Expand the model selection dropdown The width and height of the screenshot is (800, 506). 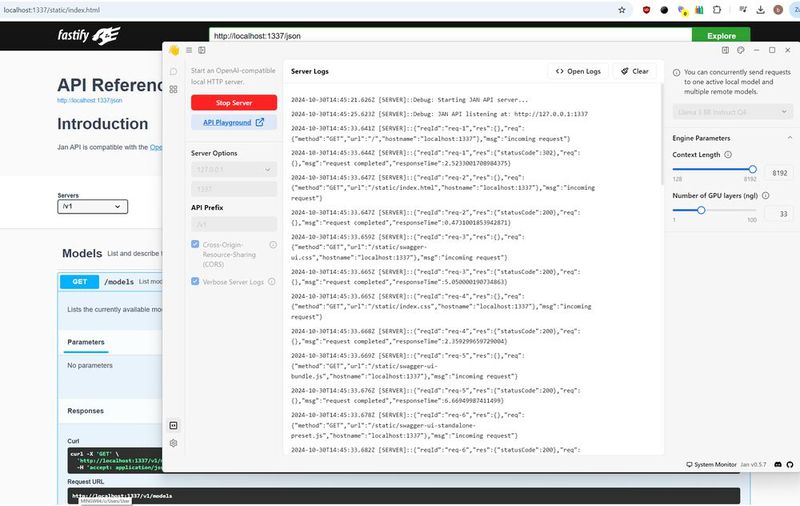pyautogui.click(x=733, y=112)
